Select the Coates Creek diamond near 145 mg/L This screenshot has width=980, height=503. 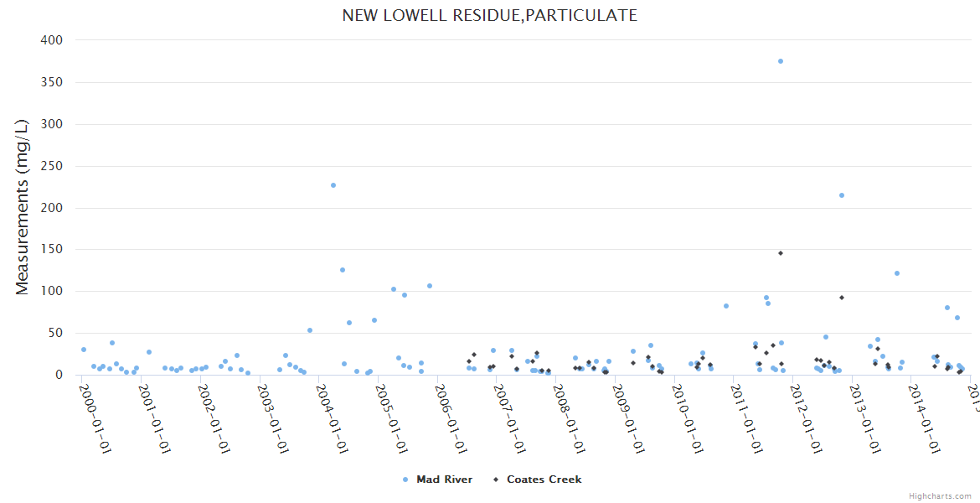tap(781, 253)
